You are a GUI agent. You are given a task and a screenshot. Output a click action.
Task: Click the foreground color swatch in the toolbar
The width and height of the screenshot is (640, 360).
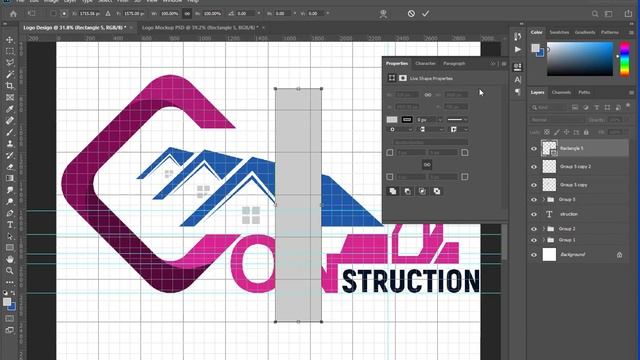click(7, 302)
